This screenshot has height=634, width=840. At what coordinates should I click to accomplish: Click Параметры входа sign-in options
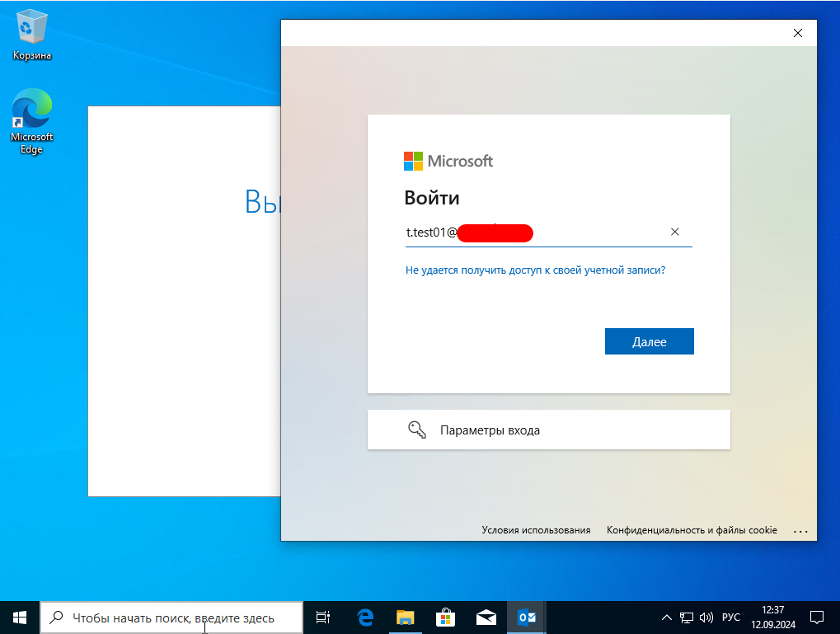548,430
